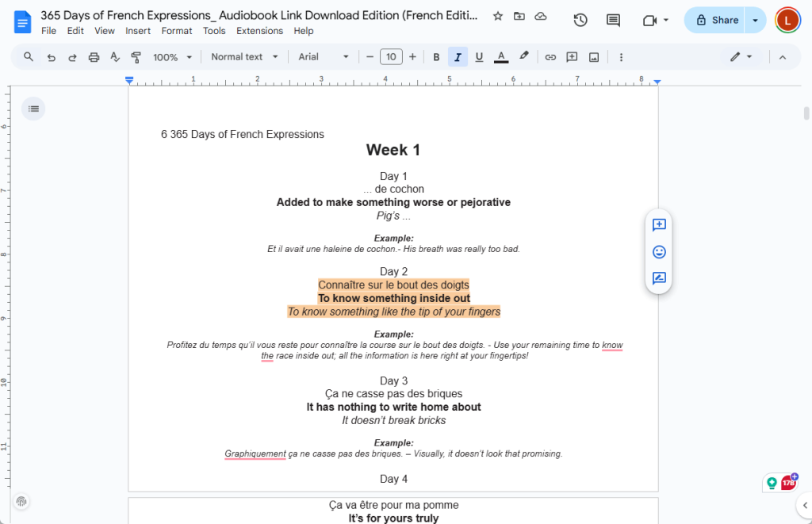Viewport: 812px width, 524px height.
Task: Open the spelling and grammar check
Action: (115, 56)
